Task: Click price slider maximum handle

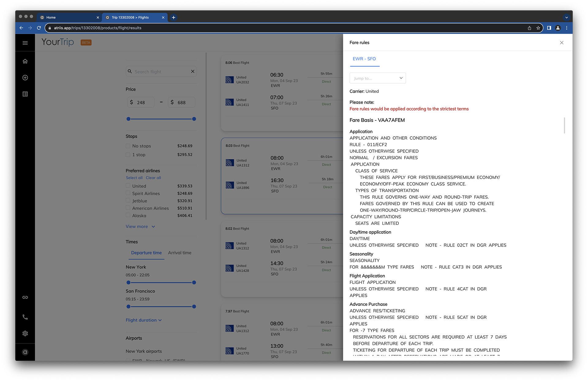Action: coord(194,119)
